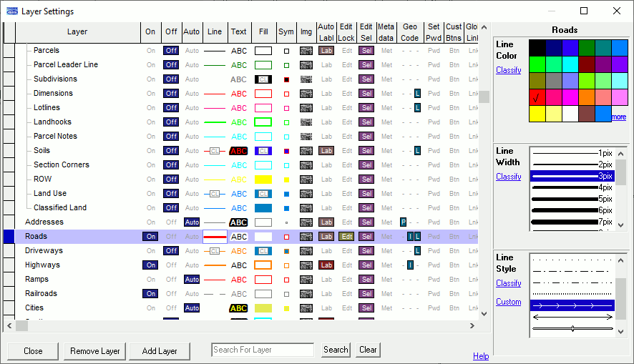Open more line colors

tap(619, 117)
